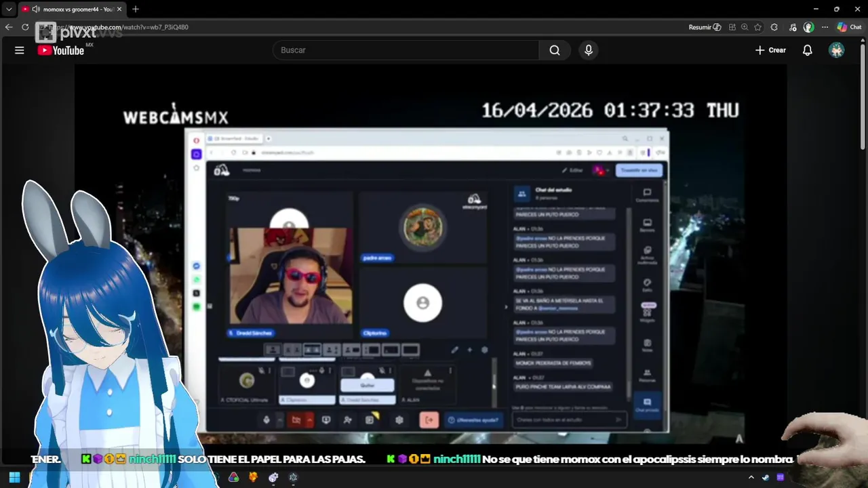Open the tricolor triangle app in the taskbar

(234, 477)
